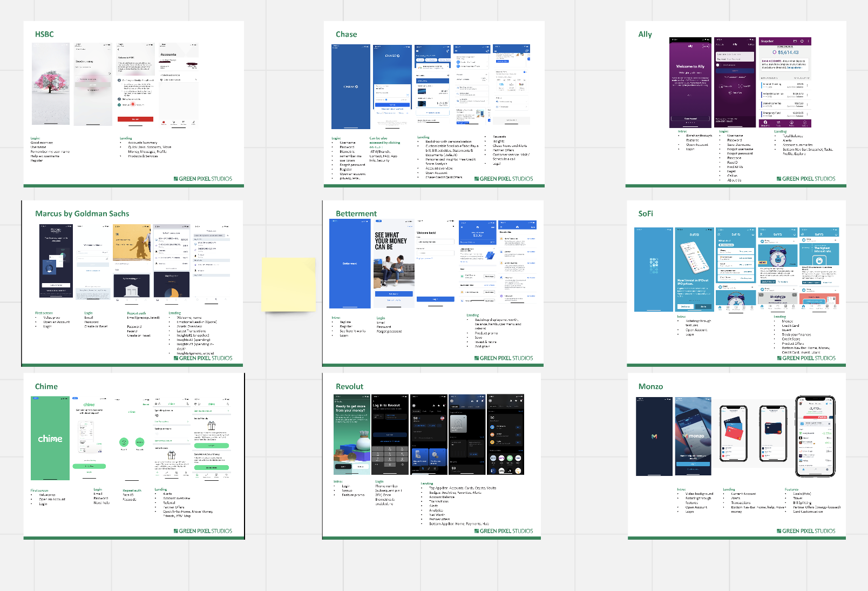Click Green Pixel Studios logo on Marcus slide

pos(203,358)
